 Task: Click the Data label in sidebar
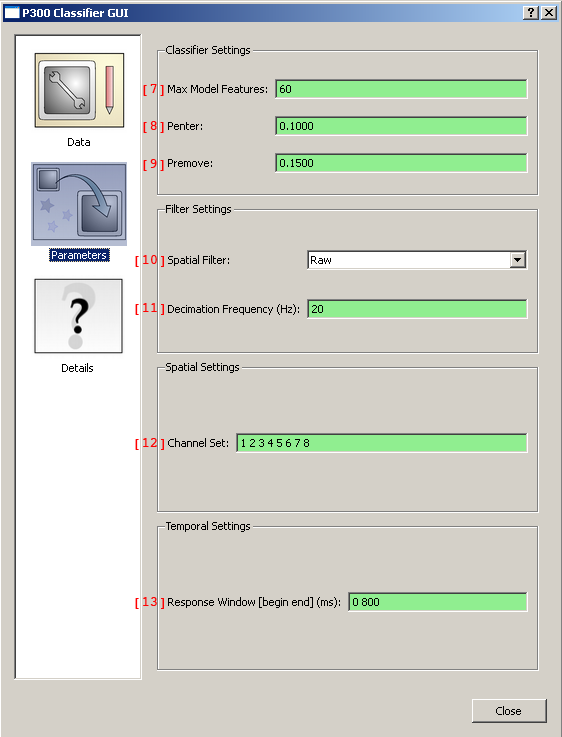tap(78, 142)
